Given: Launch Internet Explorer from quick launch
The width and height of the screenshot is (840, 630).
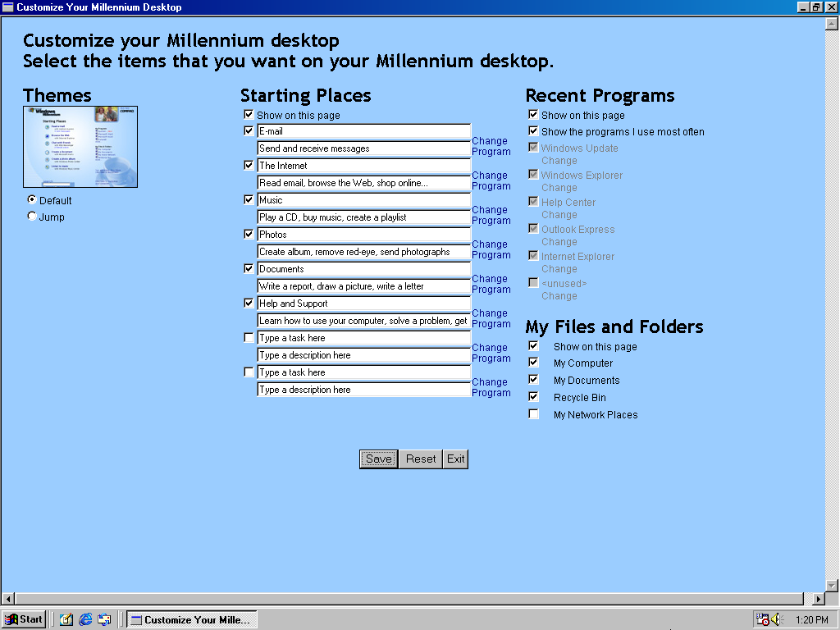Looking at the screenshot, I should point(85,620).
